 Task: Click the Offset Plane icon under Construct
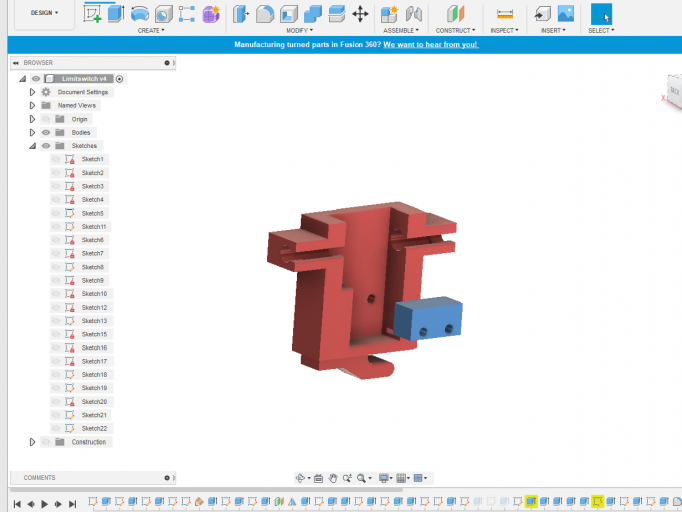point(455,14)
